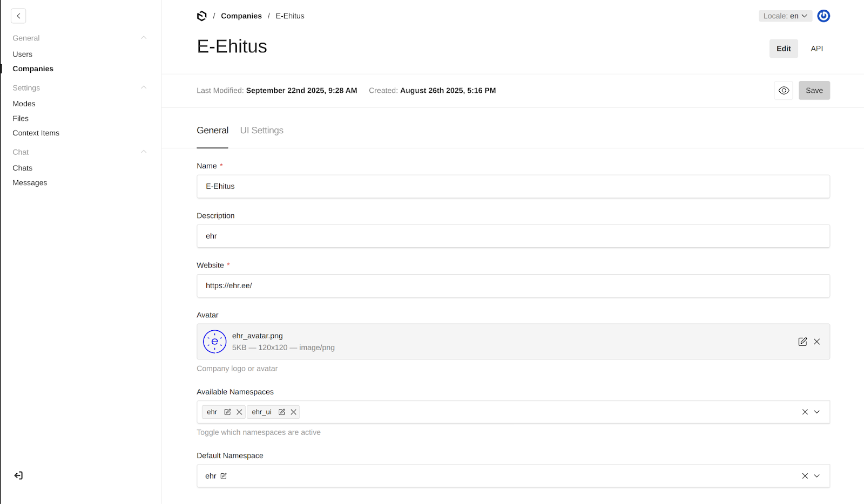Click the app logo in the breadcrumb
This screenshot has height=504, width=864.
(x=201, y=16)
